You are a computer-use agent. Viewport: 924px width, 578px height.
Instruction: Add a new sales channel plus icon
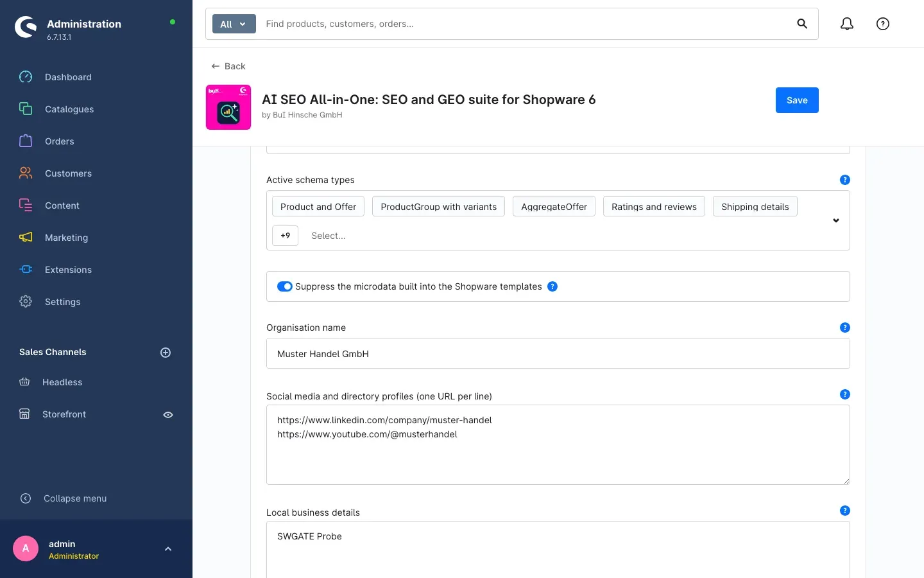point(166,353)
